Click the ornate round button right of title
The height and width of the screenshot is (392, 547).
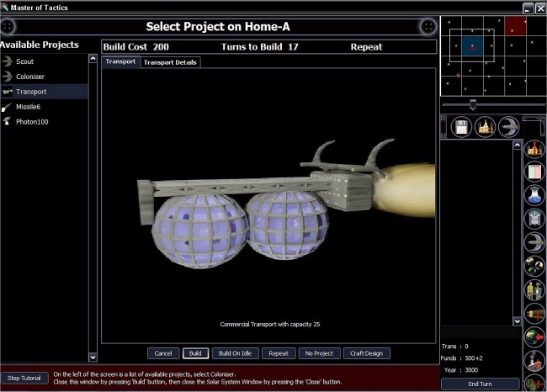[x=428, y=26]
